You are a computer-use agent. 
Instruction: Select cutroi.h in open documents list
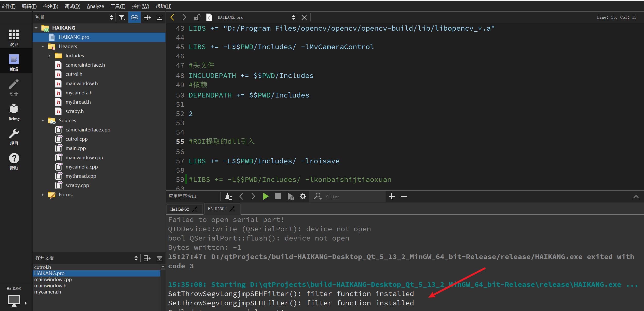(97, 267)
